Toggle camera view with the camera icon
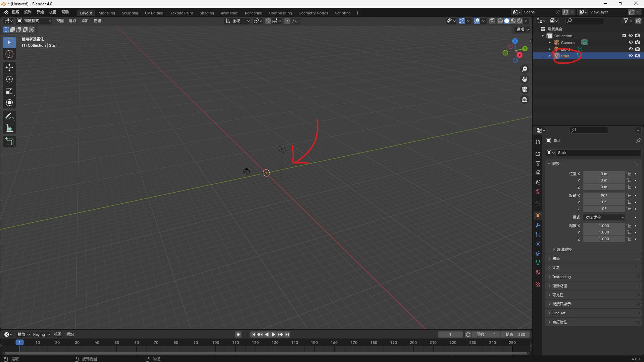 525,90
